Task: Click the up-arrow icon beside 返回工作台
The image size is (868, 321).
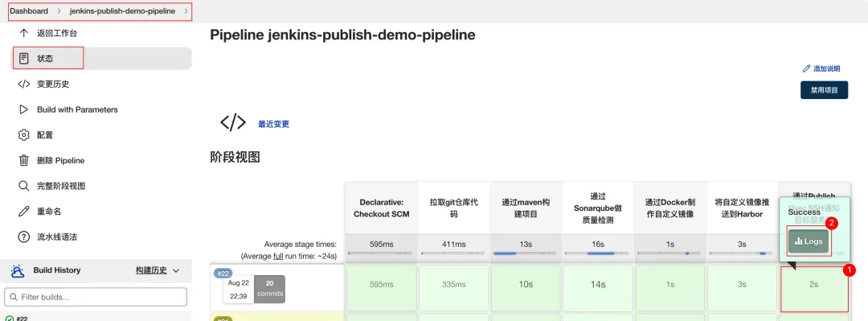Action: coord(24,33)
